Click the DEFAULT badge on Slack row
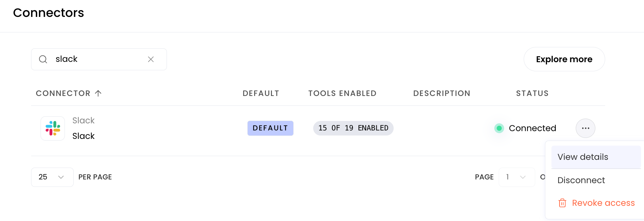The height and width of the screenshot is (221, 644). coord(270,128)
